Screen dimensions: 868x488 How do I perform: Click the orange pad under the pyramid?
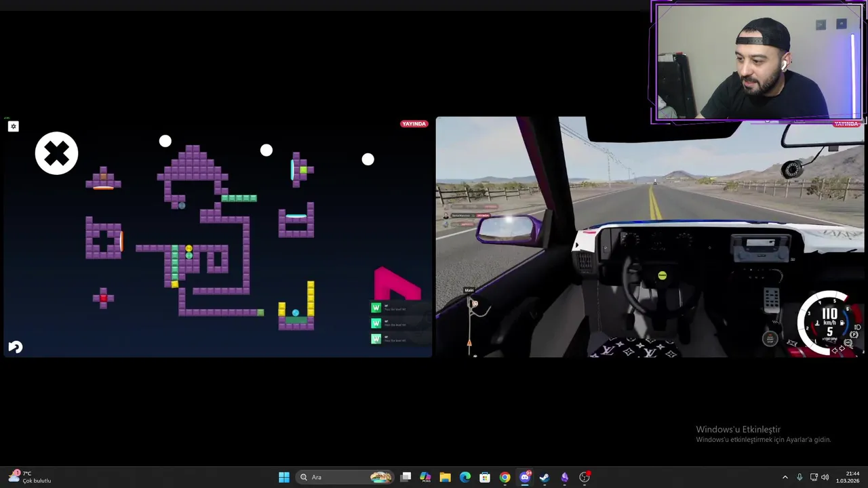click(x=103, y=188)
